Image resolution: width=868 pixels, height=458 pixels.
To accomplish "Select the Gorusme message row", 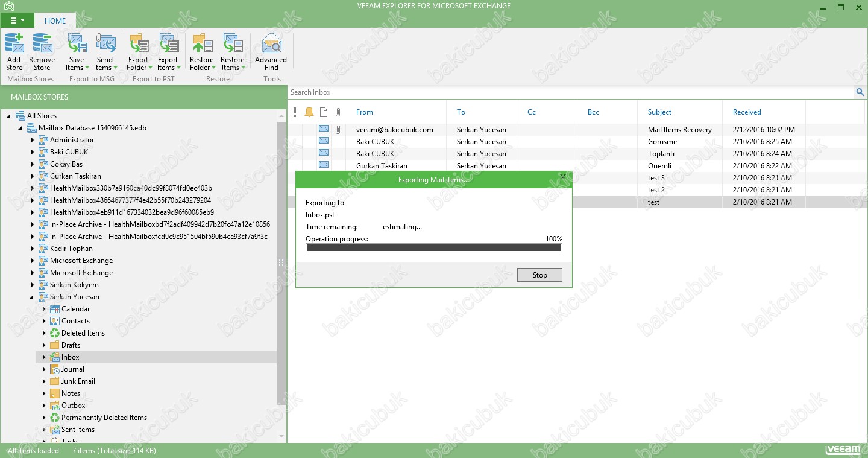I will (x=577, y=141).
